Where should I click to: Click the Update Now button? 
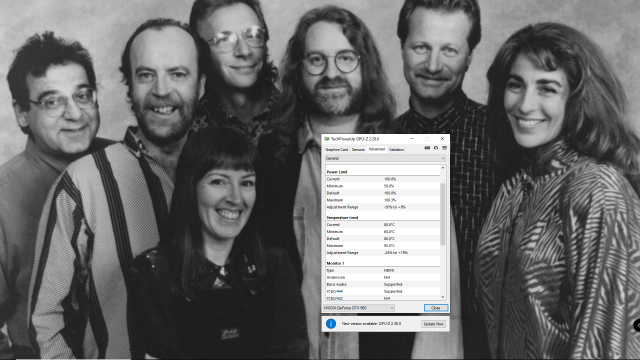(x=433, y=324)
